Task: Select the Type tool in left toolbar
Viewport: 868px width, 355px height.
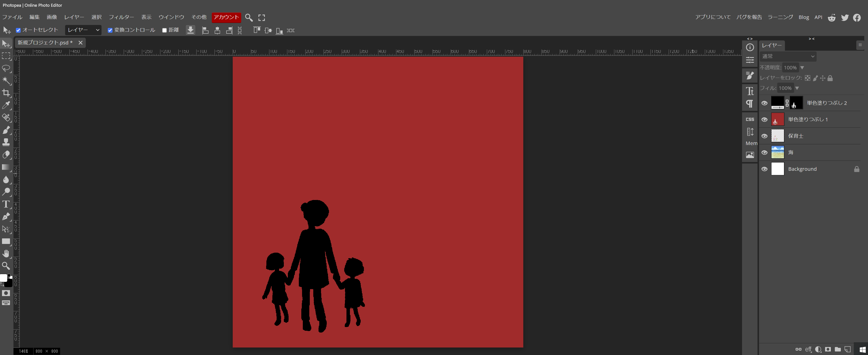Action: pyautogui.click(x=6, y=204)
